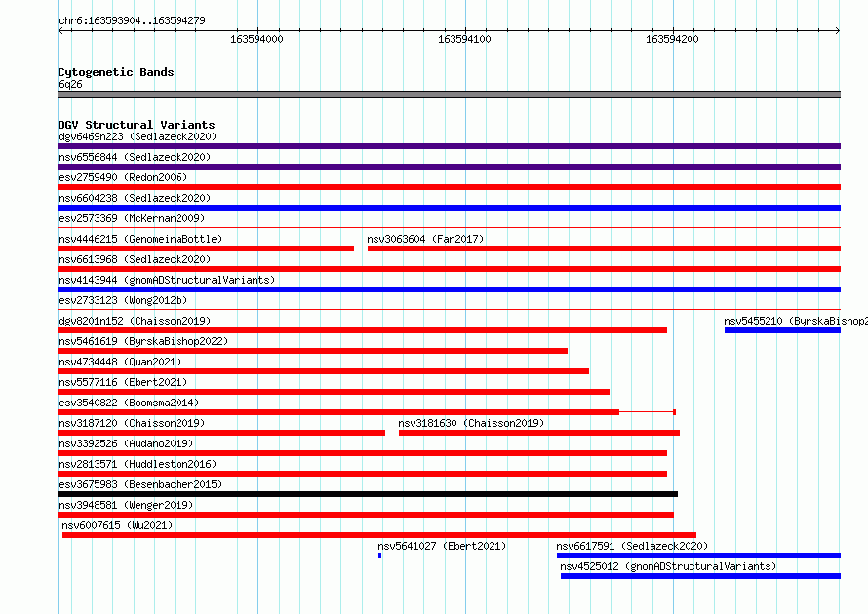Click the 163594100 ruler position
The width and height of the screenshot is (868, 614).
point(464,39)
